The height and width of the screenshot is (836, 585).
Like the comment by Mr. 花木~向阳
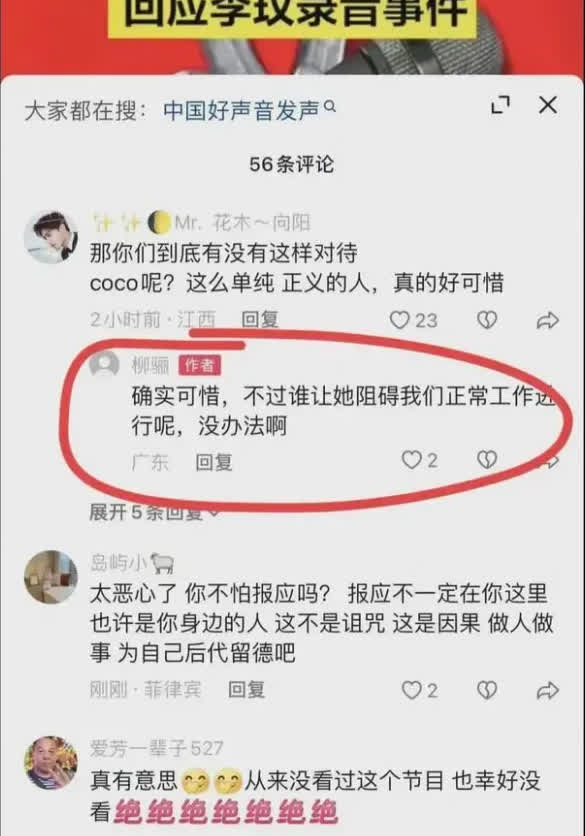click(413, 320)
